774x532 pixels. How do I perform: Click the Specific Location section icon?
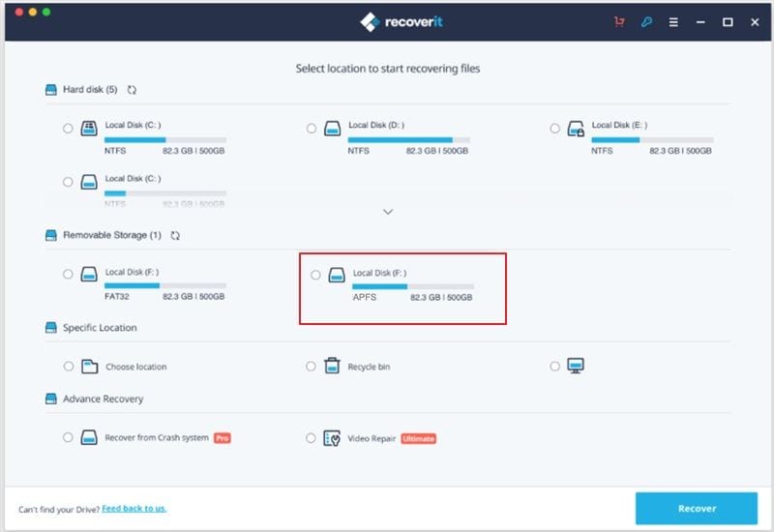point(51,328)
